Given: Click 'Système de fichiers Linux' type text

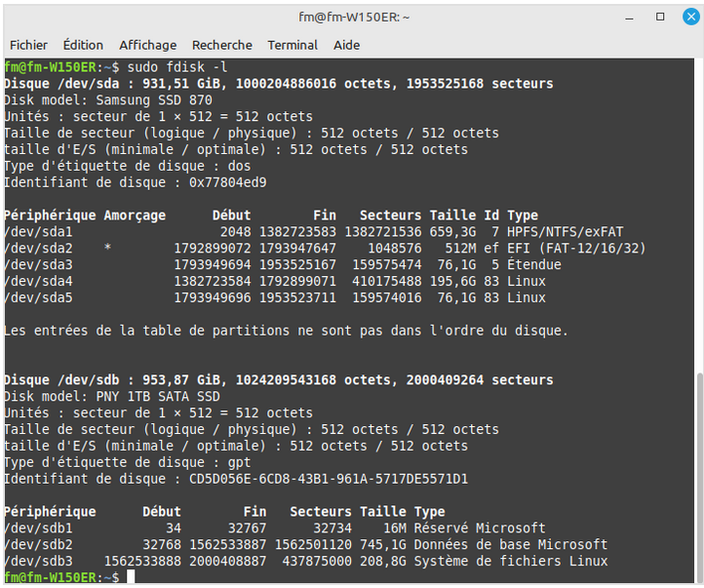Looking at the screenshot, I should click(x=511, y=562).
